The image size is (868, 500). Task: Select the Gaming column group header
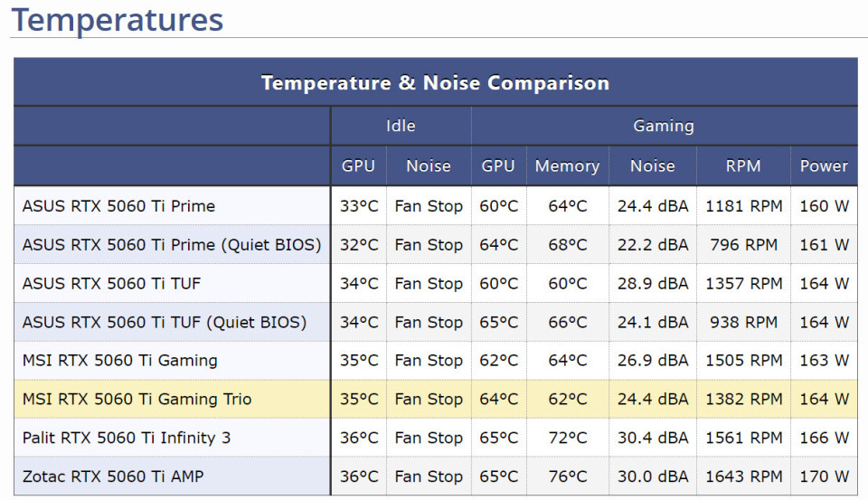coord(663,126)
